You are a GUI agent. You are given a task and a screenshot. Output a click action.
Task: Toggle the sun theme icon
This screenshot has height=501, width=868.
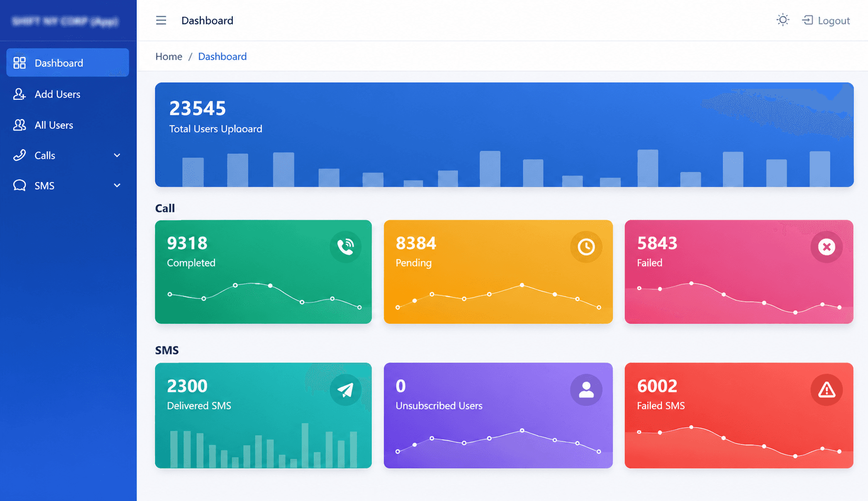tap(783, 20)
